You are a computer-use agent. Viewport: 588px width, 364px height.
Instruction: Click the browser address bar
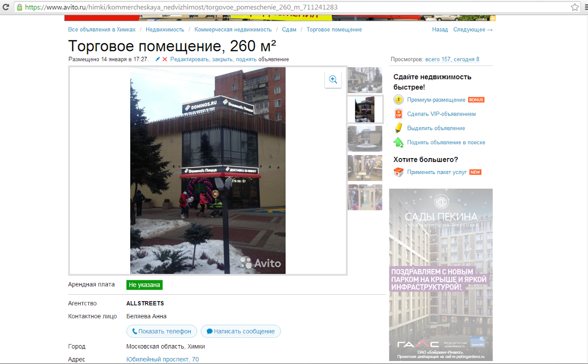tap(296, 7)
